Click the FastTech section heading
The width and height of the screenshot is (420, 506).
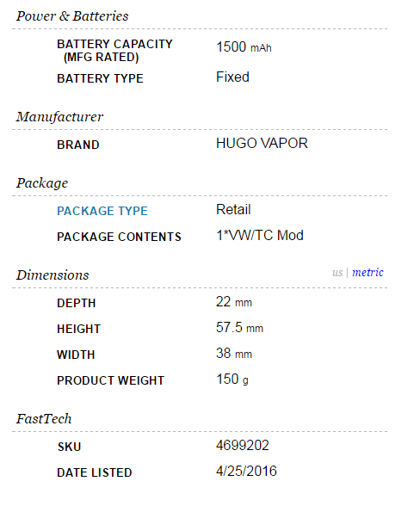point(44,419)
